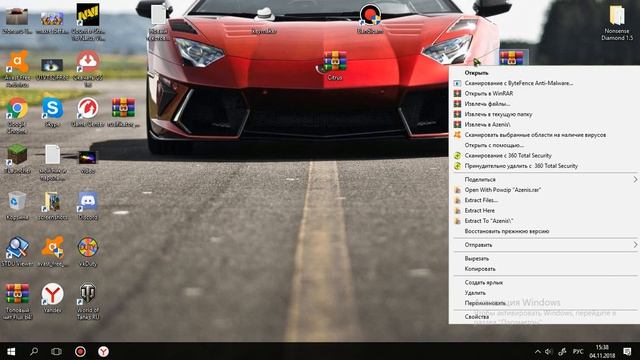640x360 pixels.
Task: Select the Bandicam red circle shortcut
Action: coord(370,15)
